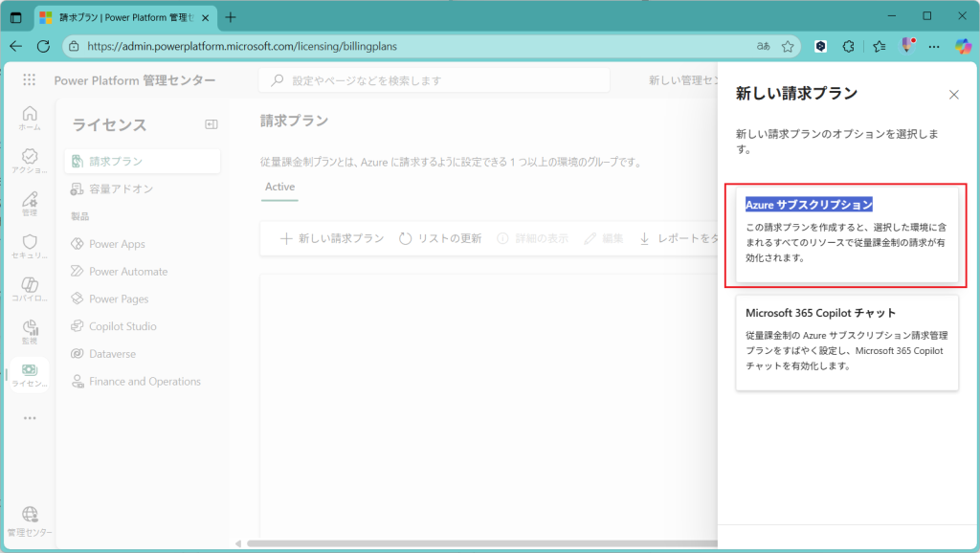
Task: Open the Monitoring (監視) rail icon
Action: pyautogui.click(x=30, y=332)
